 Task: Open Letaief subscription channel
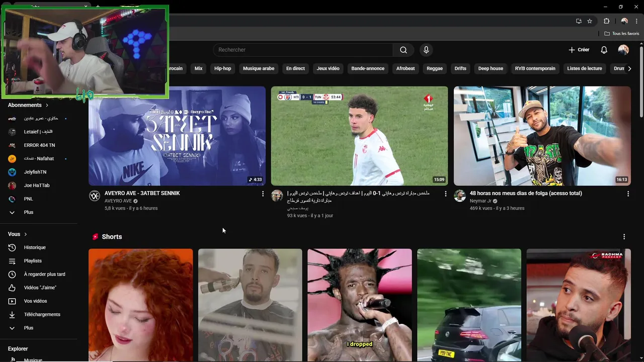tap(38, 132)
